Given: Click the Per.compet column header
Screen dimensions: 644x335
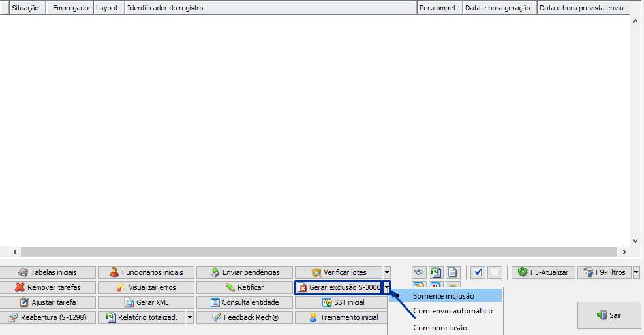Looking at the screenshot, I should pyautogui.click(x=440, y=8).
